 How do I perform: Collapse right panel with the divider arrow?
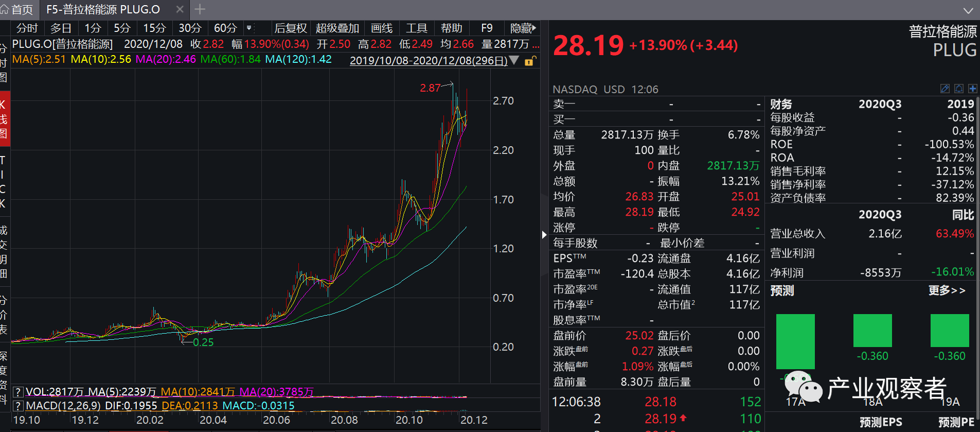(x=544, y=235)
